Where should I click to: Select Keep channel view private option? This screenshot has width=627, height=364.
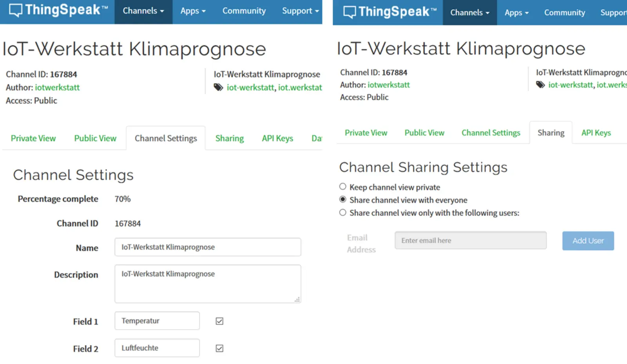(x=343, y=187)
